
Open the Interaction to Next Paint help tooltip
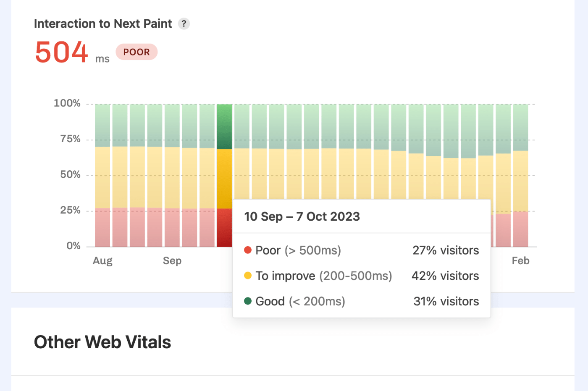pyautogui.click(x=184, y=24)
